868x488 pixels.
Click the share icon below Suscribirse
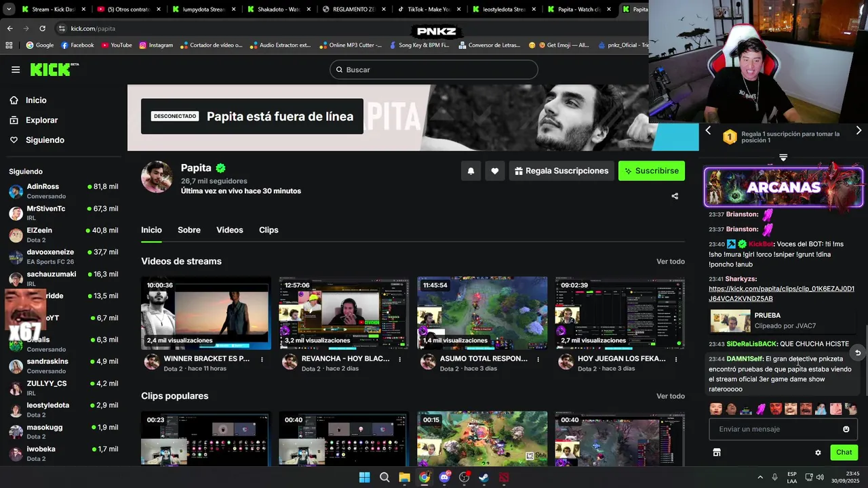coord(675,197)
